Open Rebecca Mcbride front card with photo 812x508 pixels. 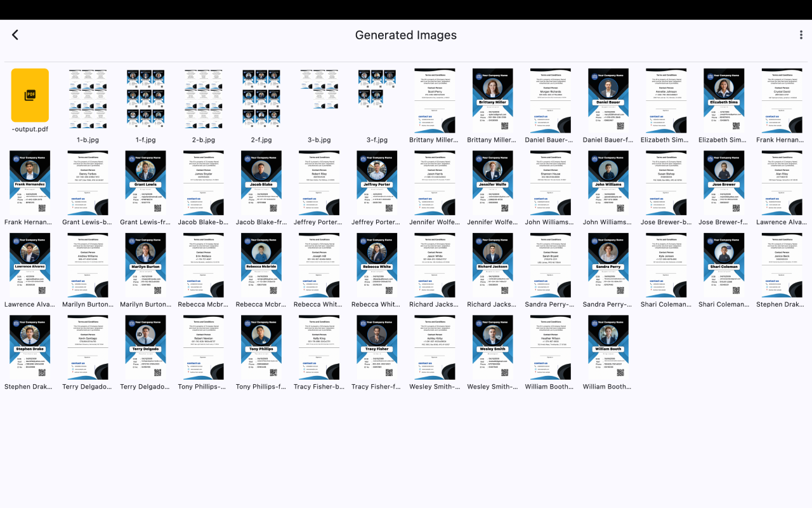(261, 265)
